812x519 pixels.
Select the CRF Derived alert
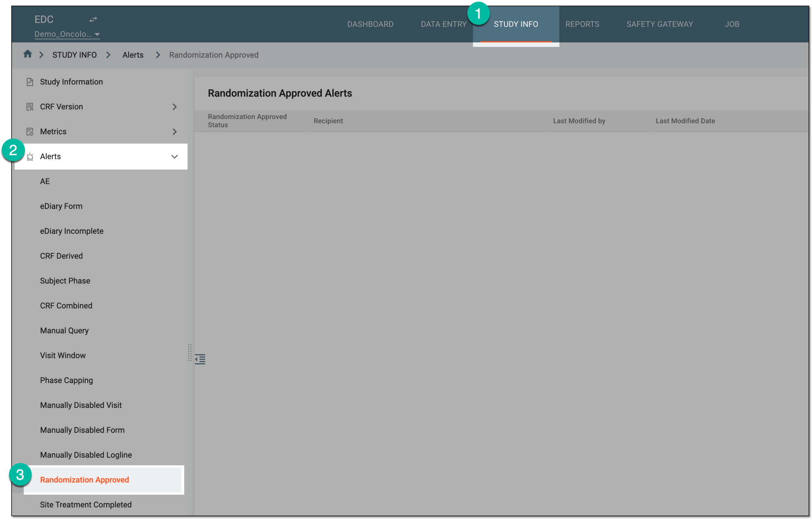point(61,256)
